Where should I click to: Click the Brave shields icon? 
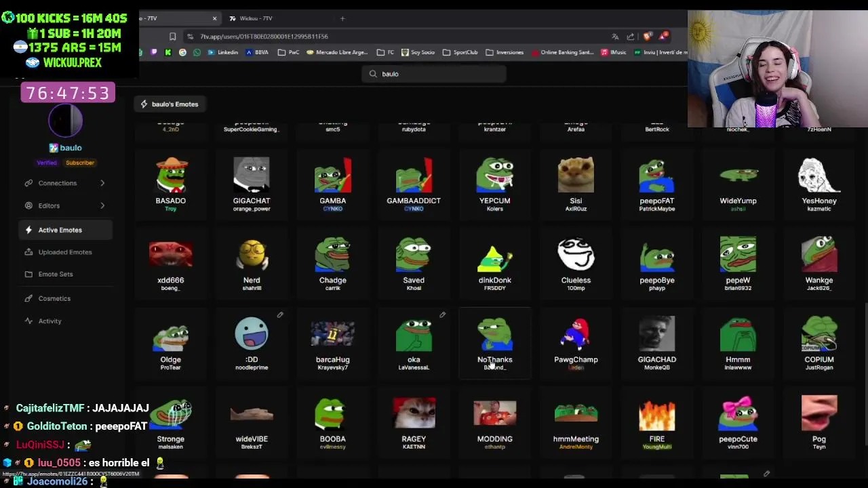click(x=648, y=37)
